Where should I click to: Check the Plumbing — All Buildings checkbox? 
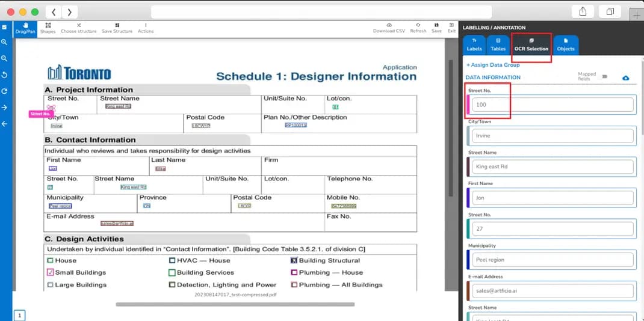pyautogui.click(x=294, y=284)
